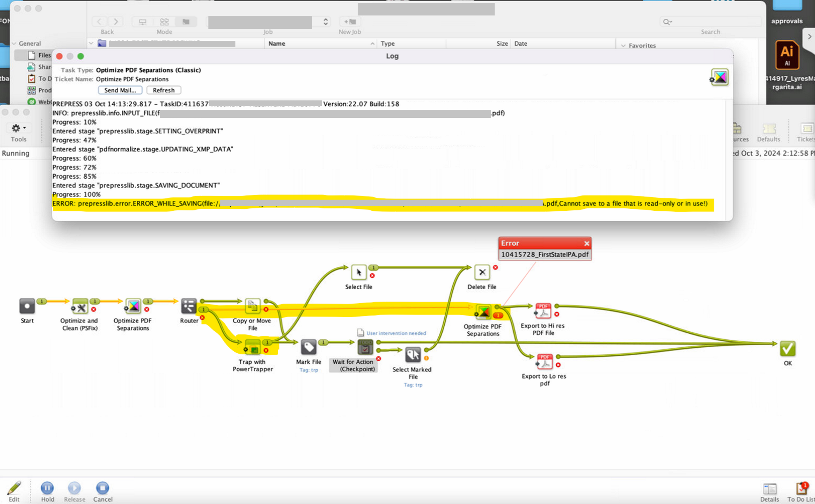Switch Mode to grid view
Image resolution: width=815 pixels, height=504 pixels.
pyautogui.click(x=164, y=21)
